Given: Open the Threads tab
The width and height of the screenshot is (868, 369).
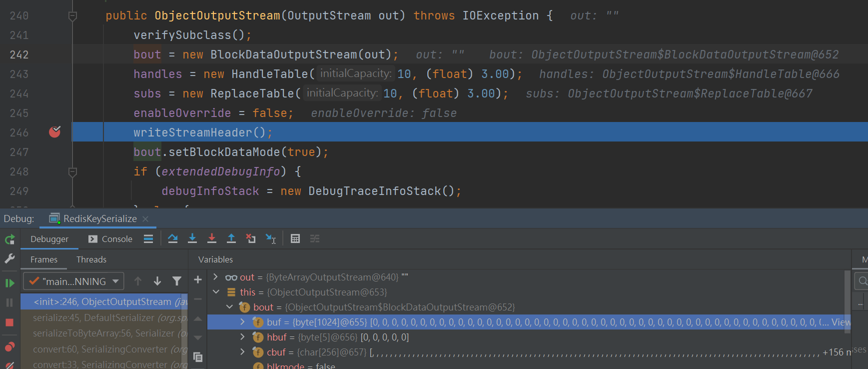Looking at the screenshot, I should pos(91,259).
